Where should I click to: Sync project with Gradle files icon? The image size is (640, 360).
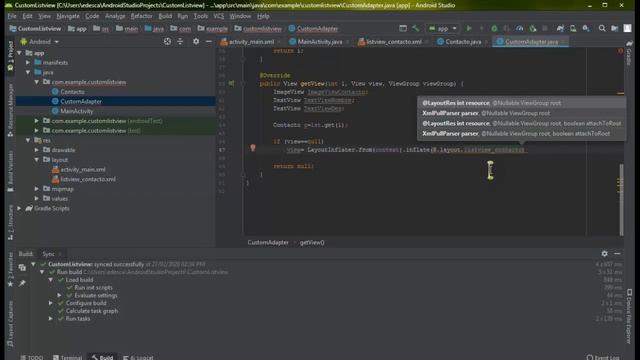tap(560, 28)
